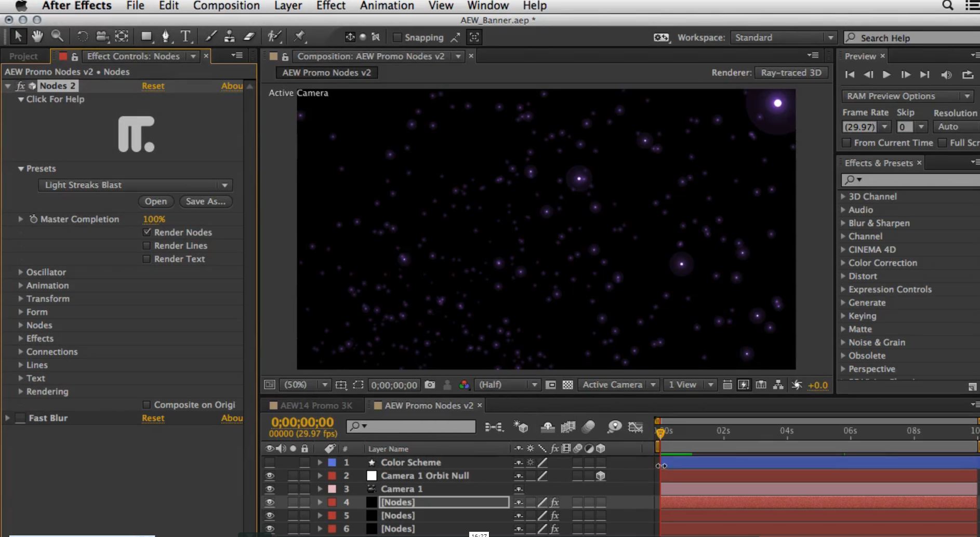Select the Puppet Pin tool

[299, 36]
